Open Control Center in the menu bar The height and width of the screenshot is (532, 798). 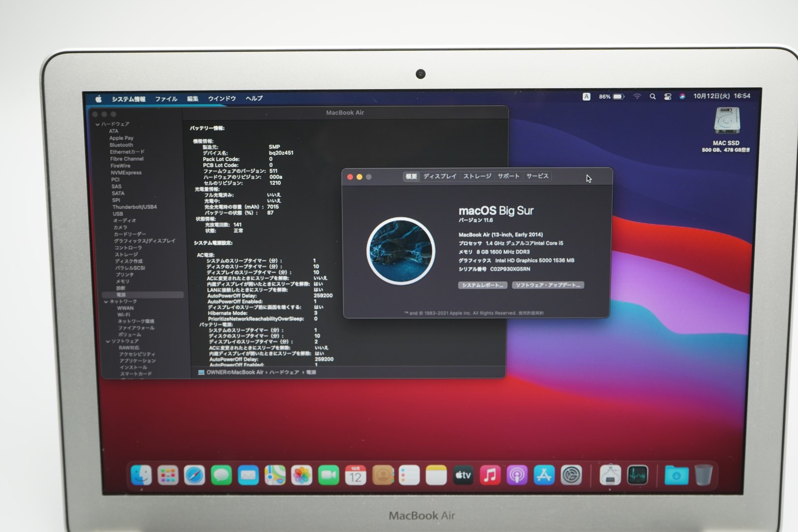(667, 97)
